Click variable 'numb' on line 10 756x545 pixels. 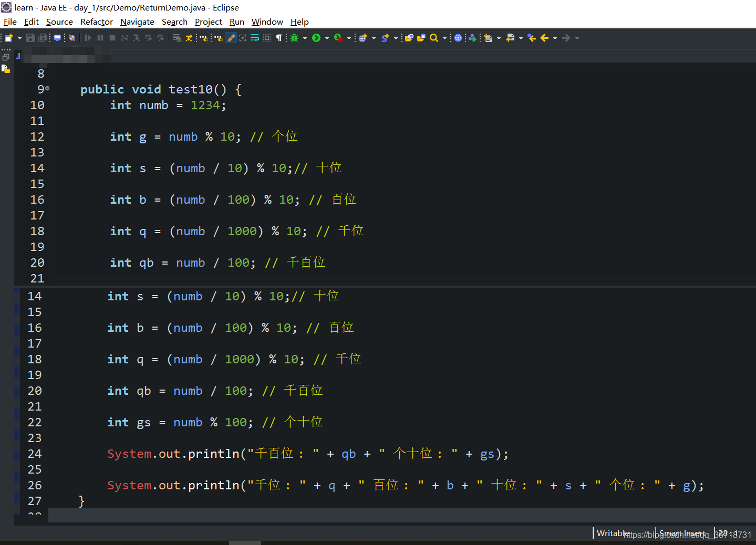tap(154, 105)
